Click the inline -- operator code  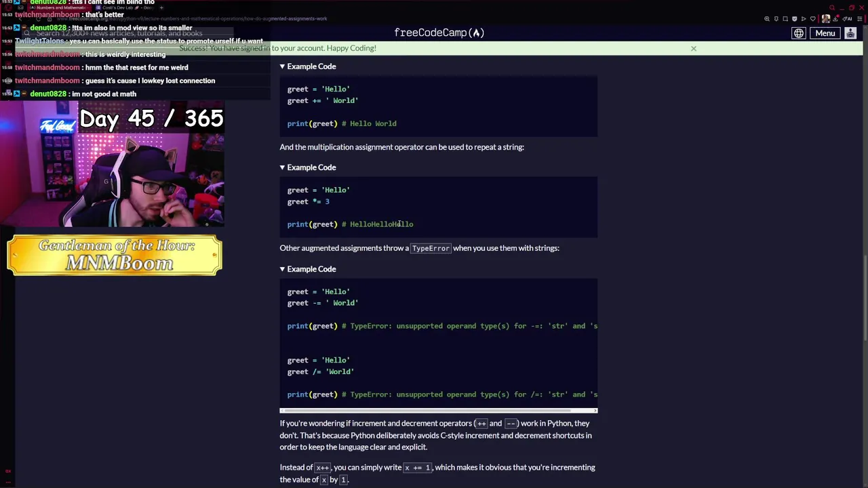511,424
